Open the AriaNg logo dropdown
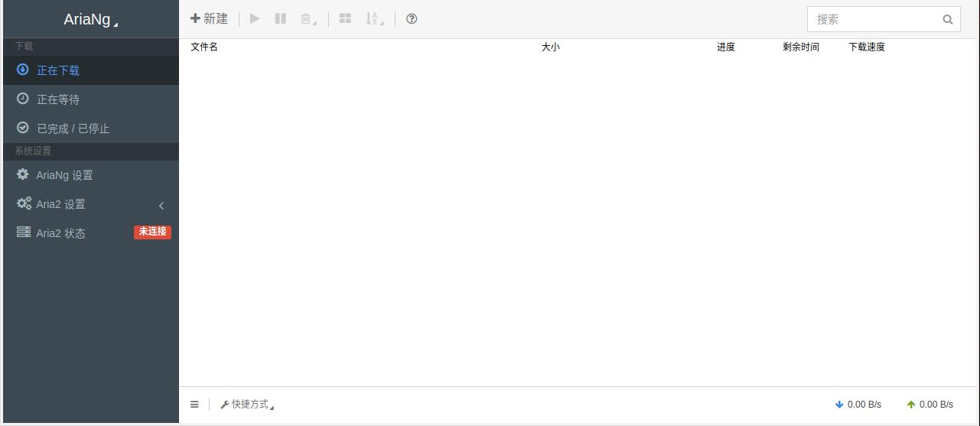Image resolution: width=980 pixels, height=426 pixels. tap(90, 20)
